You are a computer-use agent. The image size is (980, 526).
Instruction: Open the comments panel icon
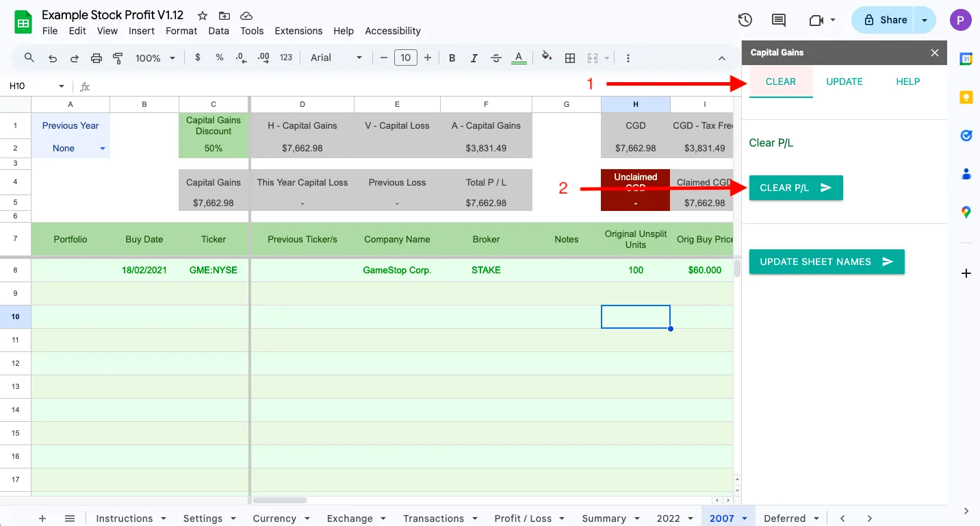(x=779, y=20)
